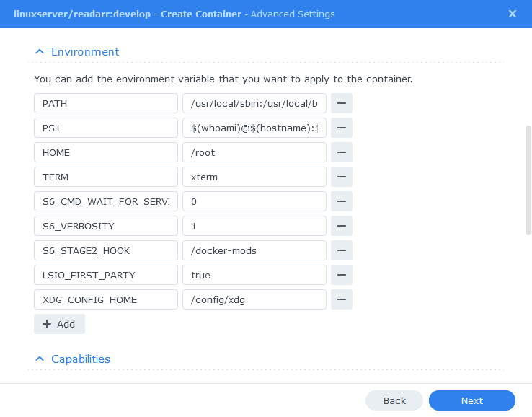Delete the LSIO_FIRST_PARTY variable

[341, 275]
